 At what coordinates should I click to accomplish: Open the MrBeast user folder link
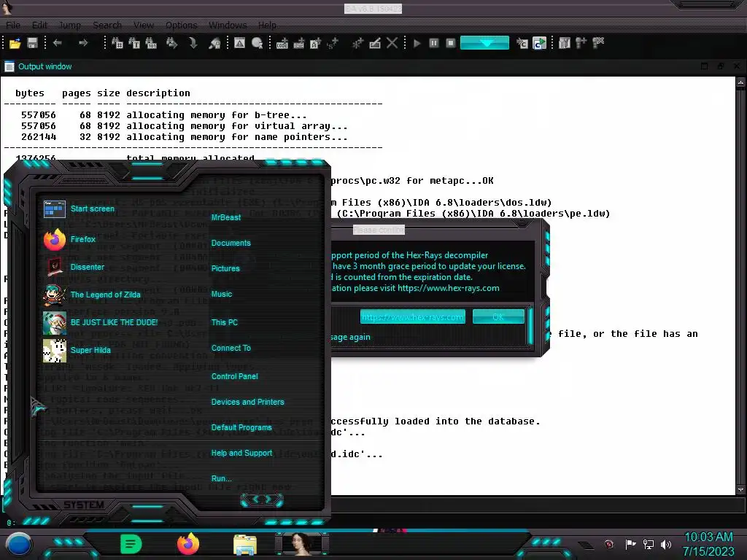(226, 217)
